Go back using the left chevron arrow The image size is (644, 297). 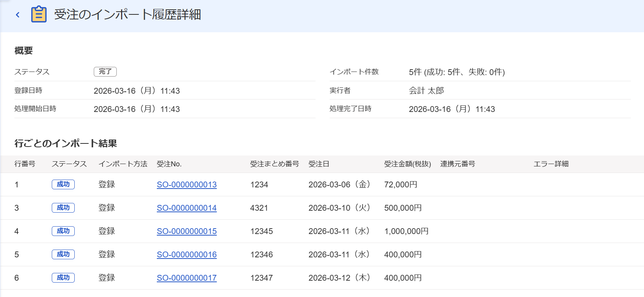click(18, 15)
